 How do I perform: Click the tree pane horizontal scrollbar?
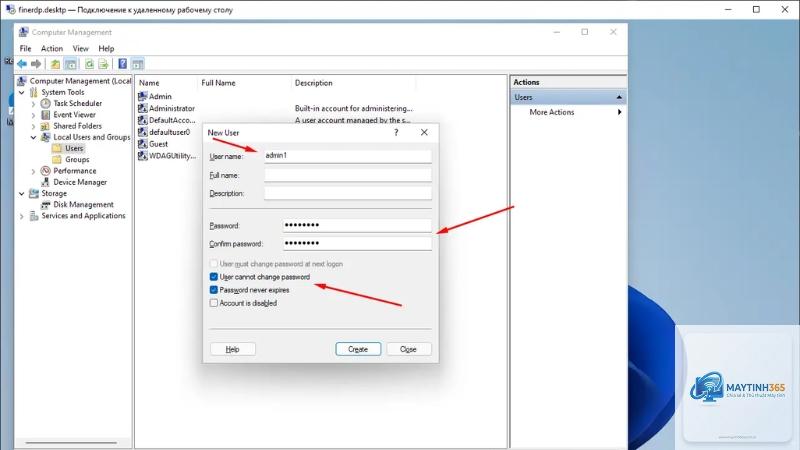pyautogui.click(x=71, y=442)
